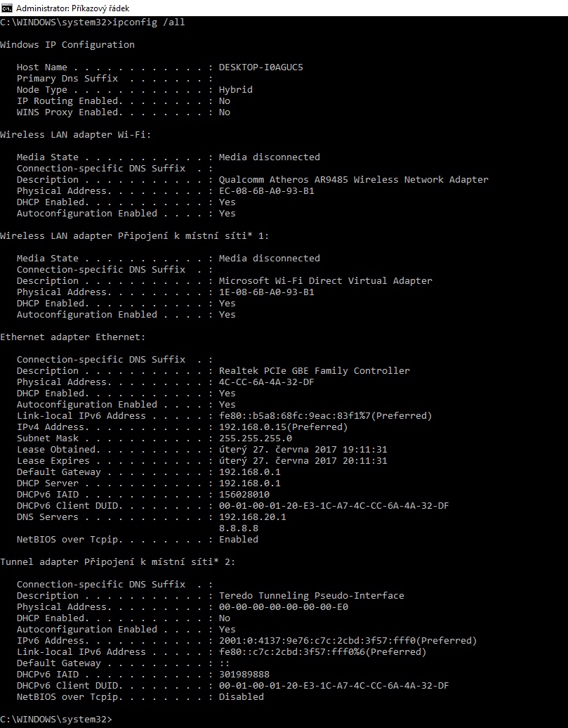Screen dimensions: 568x728
Task: Click the Wireless LAN adapter Wi-Fi heading
Action: (75, 135)
